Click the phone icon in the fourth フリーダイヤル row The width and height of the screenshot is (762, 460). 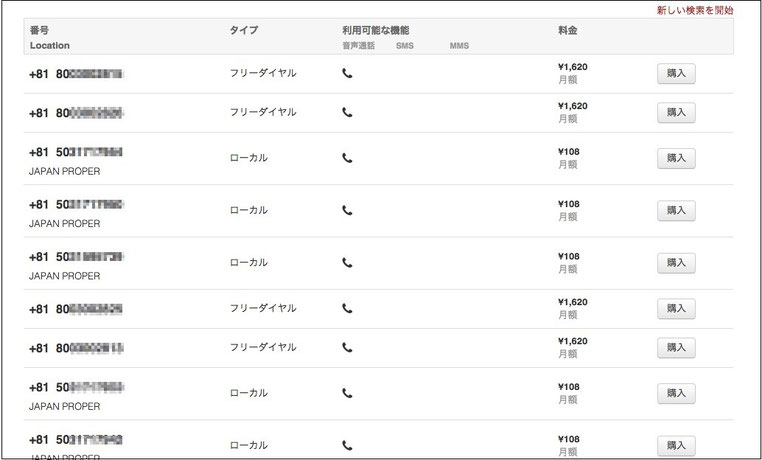(347, 347)
